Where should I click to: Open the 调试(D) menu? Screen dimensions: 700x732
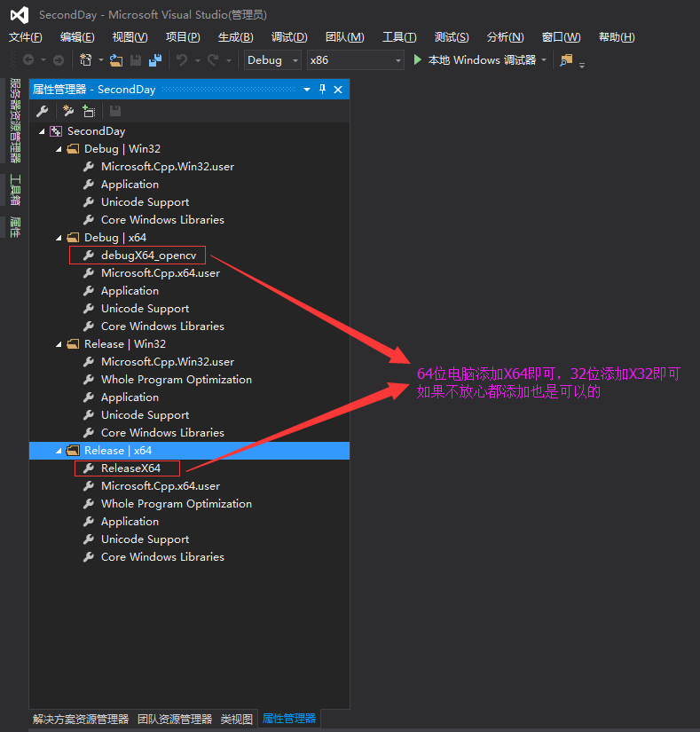point(289,37)
